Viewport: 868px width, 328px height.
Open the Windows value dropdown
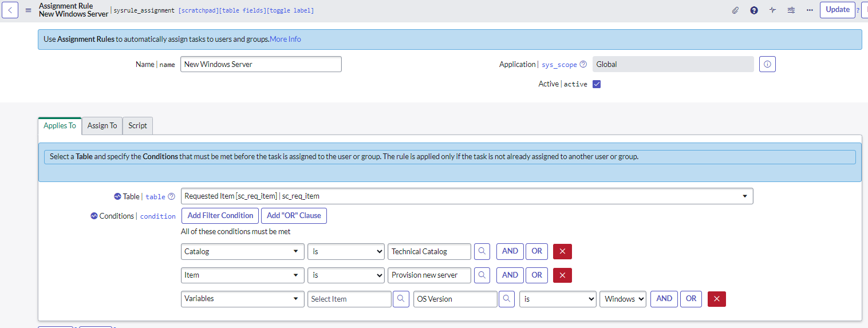coord(623,299)
